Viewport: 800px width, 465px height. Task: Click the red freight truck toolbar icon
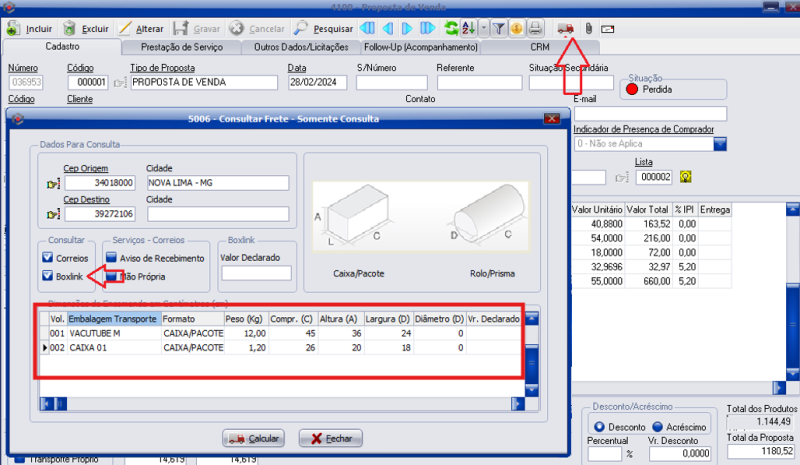(x=565, y=27)
